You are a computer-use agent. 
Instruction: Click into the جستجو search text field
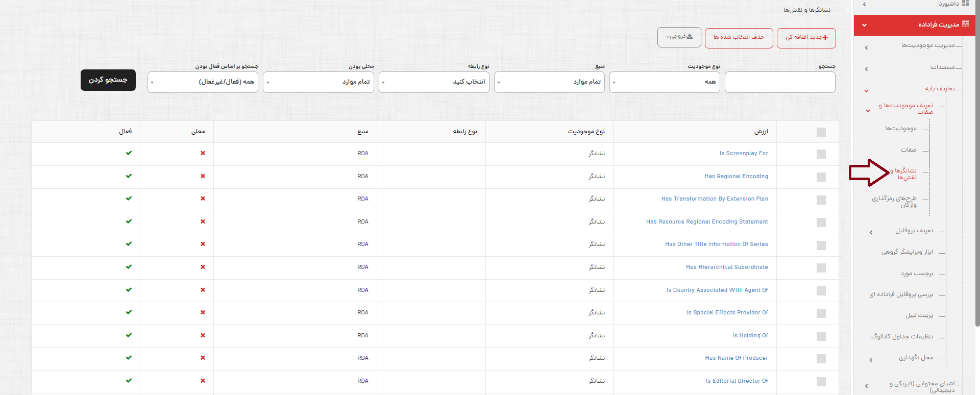pyautogui.click(x=780, y=82)
